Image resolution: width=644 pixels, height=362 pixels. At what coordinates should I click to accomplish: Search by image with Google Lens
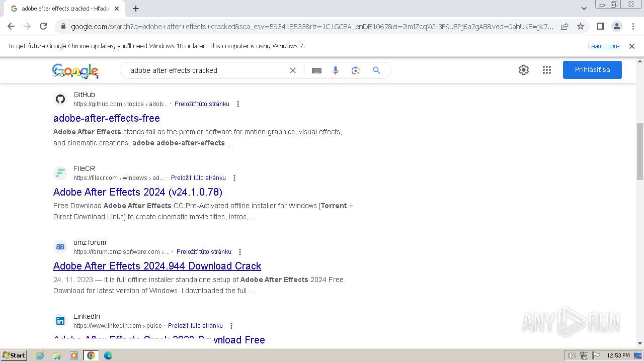coord(356,70)
